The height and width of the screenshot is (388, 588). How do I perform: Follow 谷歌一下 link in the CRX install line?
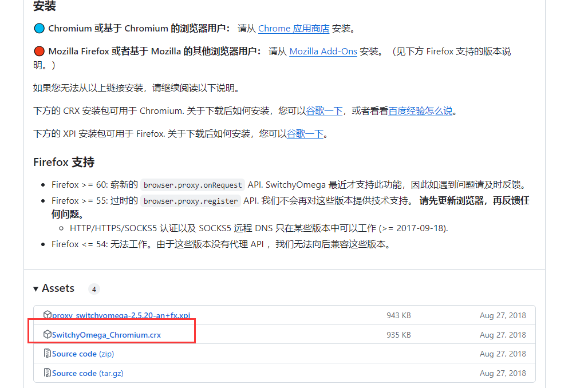pos(324,111)
